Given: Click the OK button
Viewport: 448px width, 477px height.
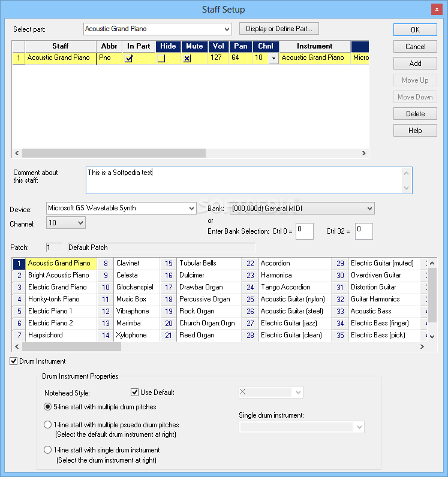Looking at the screenshot, I should click(x=415, y=30).
